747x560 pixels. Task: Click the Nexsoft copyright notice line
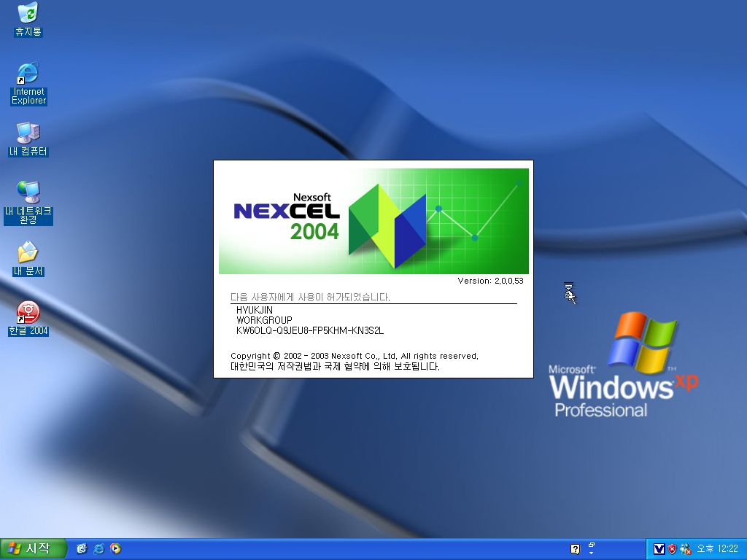click(x=355, y=356)
